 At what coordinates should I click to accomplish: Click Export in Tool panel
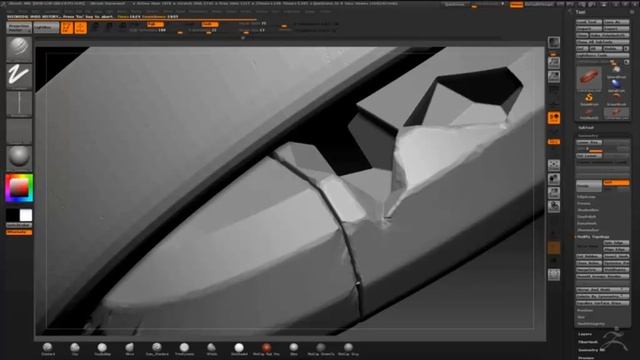point(616,29)
